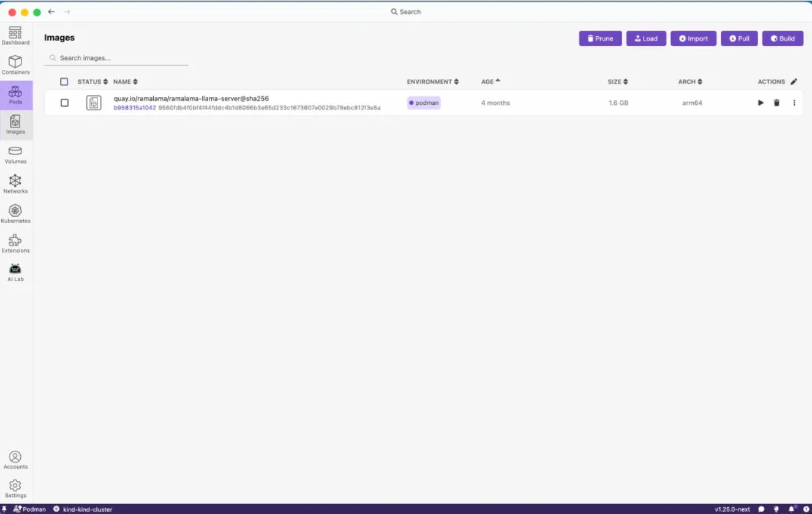812x514 pixels.
Task: Sort images by Arch column
Action: coord(690,81)
